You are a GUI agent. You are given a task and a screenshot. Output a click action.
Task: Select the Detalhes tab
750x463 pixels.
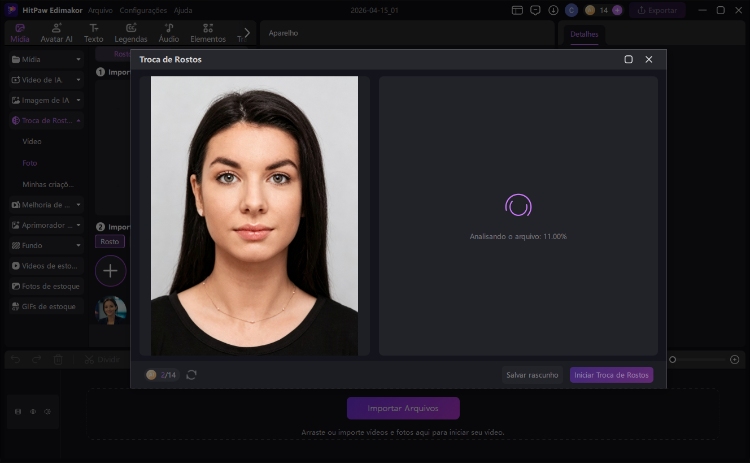[584, 34]
